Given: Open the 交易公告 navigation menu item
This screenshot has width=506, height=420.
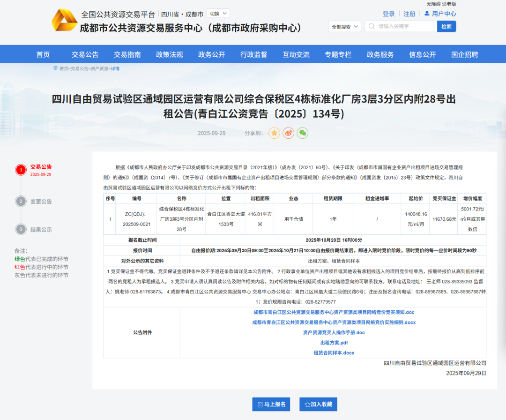Looking at the screenshot, I should click(x=85, y=54).
